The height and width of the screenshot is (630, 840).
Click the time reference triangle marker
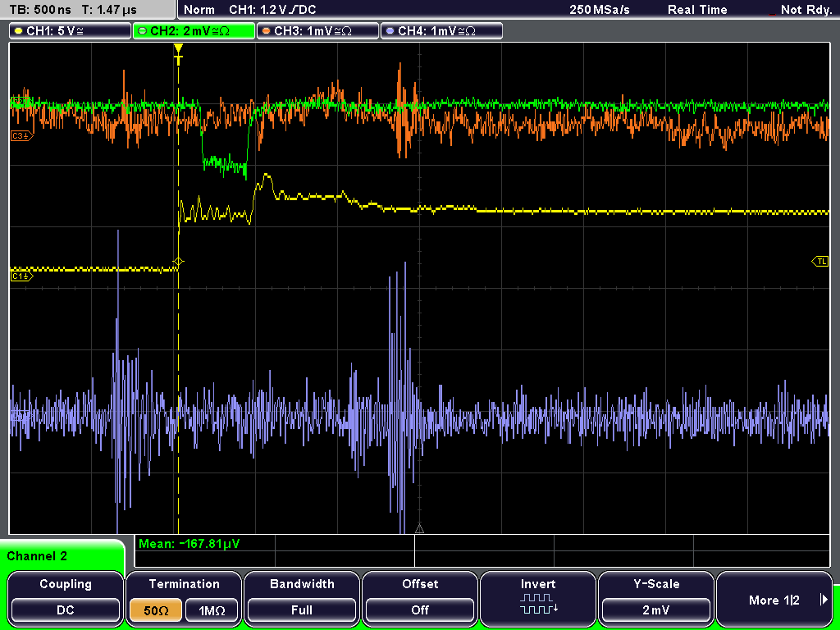pyautogui.click(x=419, y=529)
